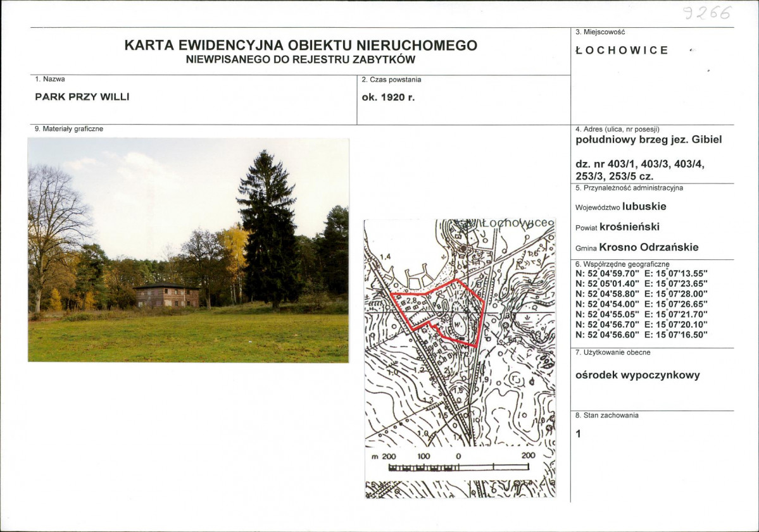Click the label '5. Przynależność administracyjna'
Screen dimensions: 759x532
629,188
